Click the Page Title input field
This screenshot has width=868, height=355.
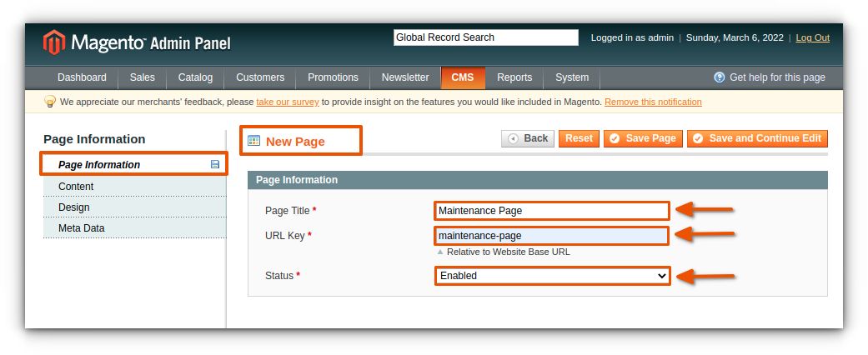pos(552,211)
